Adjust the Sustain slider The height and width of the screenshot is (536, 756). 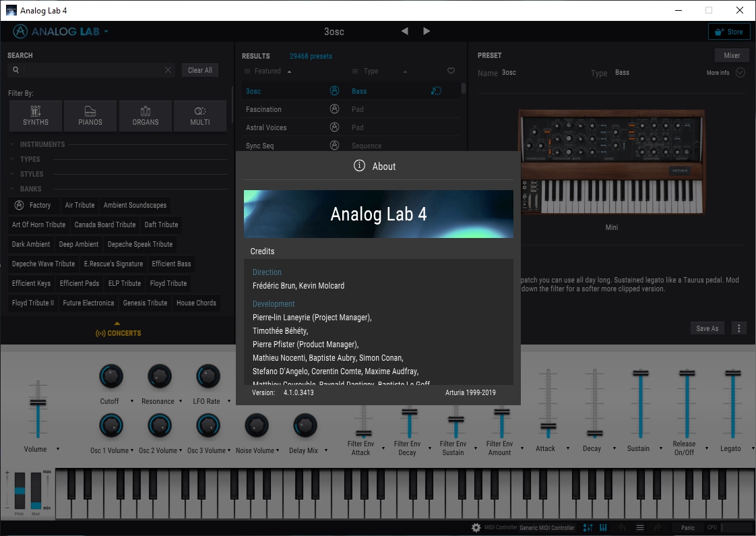(640, 373)
